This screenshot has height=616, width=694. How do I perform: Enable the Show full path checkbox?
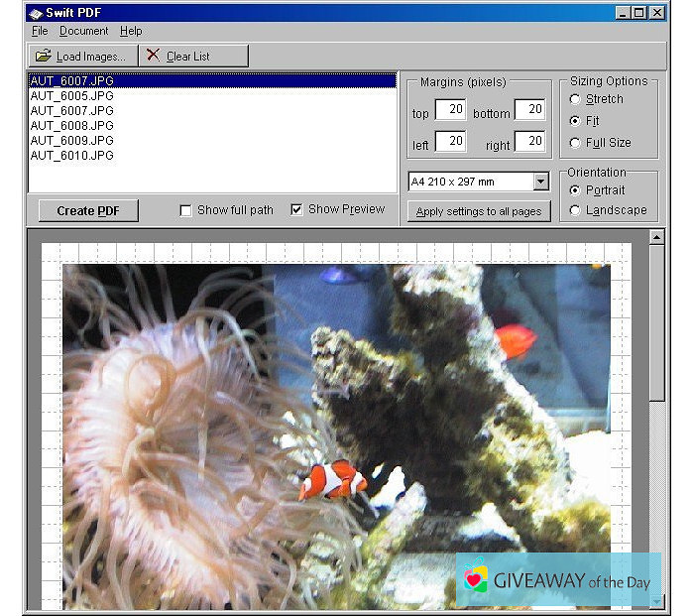[x=185, y=210]
